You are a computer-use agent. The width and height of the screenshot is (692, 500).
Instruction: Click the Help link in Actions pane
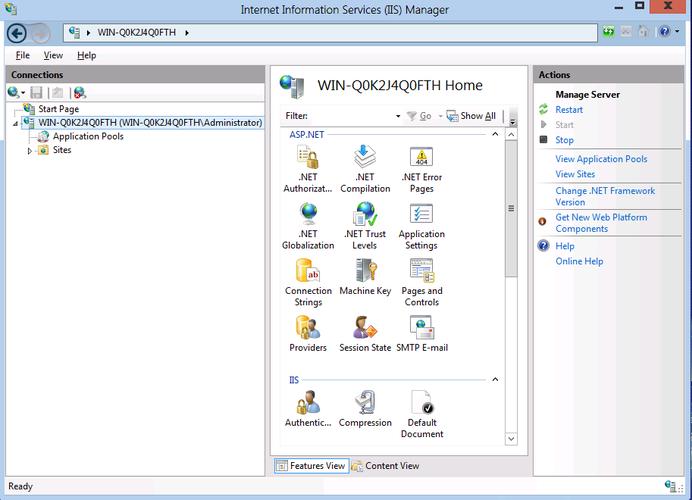[x=564, y=246]
